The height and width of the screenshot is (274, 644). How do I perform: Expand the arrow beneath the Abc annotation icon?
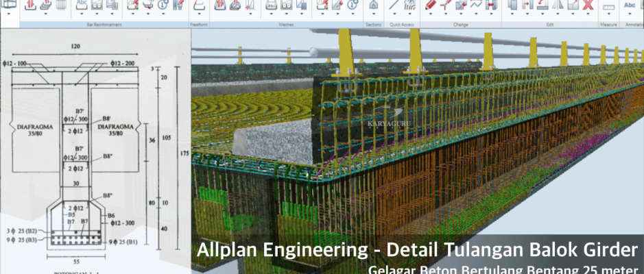click(x=630, y=14)
